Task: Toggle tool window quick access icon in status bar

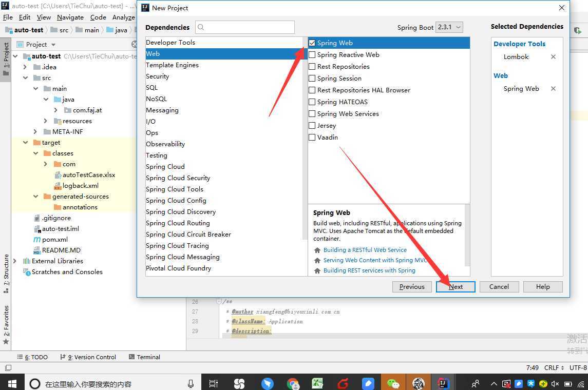Action: click(8, 368)
